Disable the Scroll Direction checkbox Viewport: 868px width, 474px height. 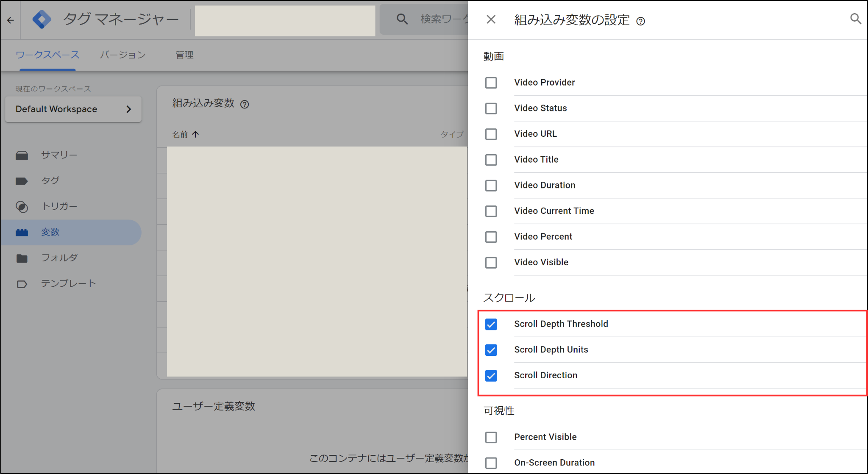point(491,376)
